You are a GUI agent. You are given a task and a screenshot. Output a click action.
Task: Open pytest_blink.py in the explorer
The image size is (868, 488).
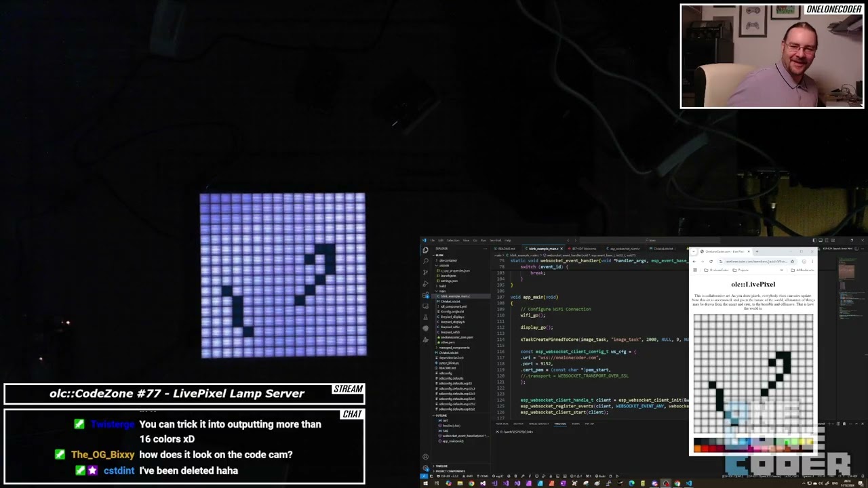pos(448,363)
